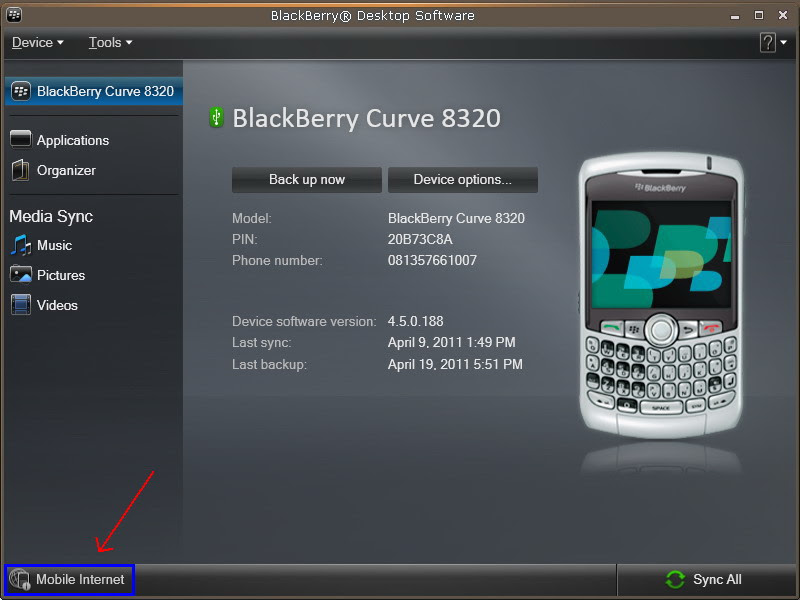Viewport: 800px width, 600px height.
Task: Open the Organizer section
Action: [x=66, y=170]
